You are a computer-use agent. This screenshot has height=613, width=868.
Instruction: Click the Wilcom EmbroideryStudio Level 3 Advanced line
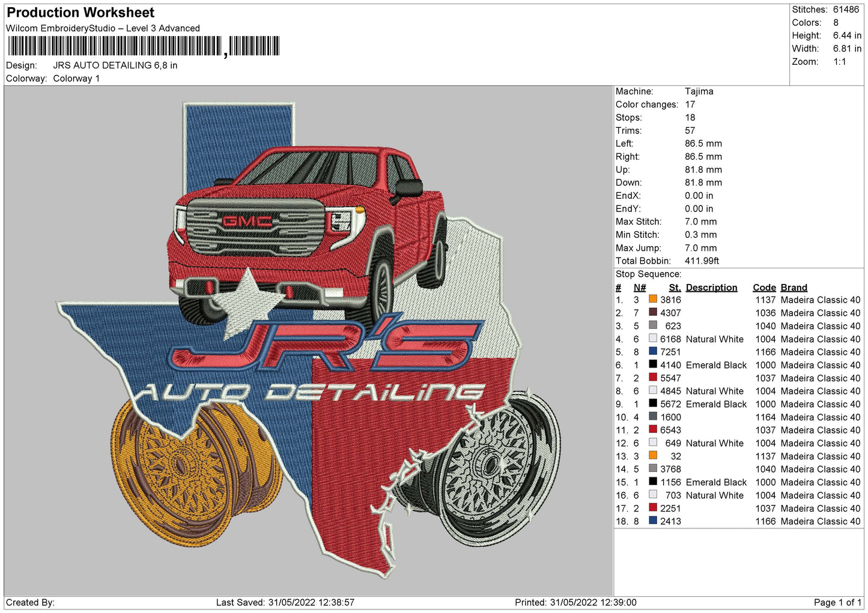[103, 28]
